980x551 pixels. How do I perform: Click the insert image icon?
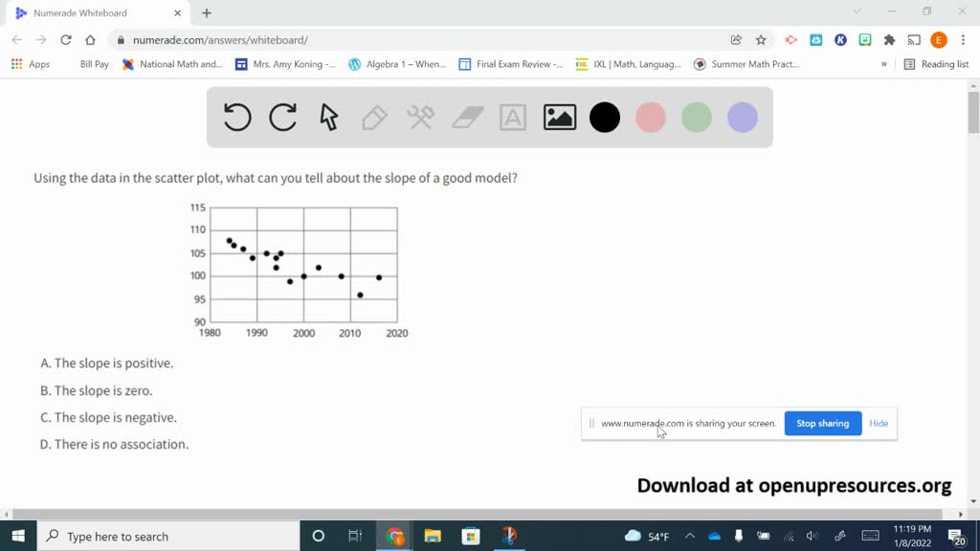pos(559,117)
